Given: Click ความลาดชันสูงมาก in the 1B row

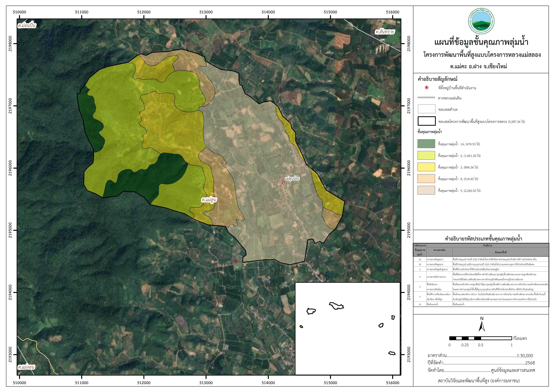Looking at the screenshot, I should (435, 265).
